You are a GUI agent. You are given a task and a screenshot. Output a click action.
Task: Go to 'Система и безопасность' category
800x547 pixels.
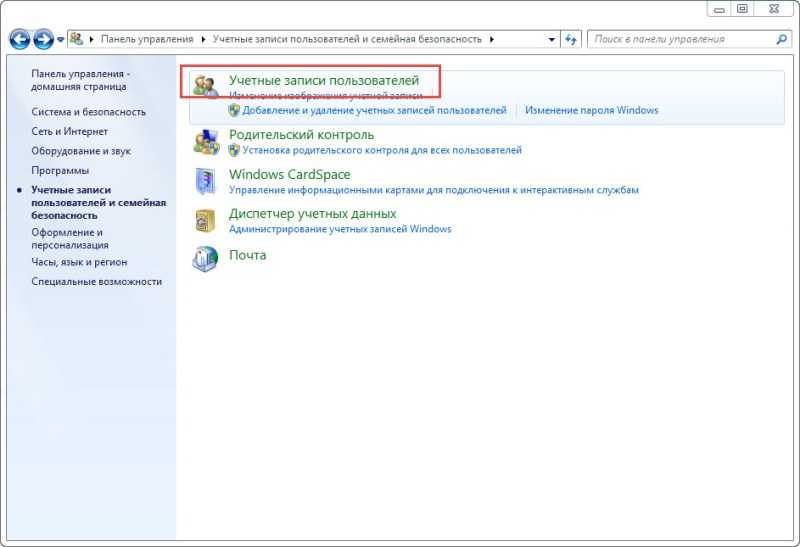[88, 112]
